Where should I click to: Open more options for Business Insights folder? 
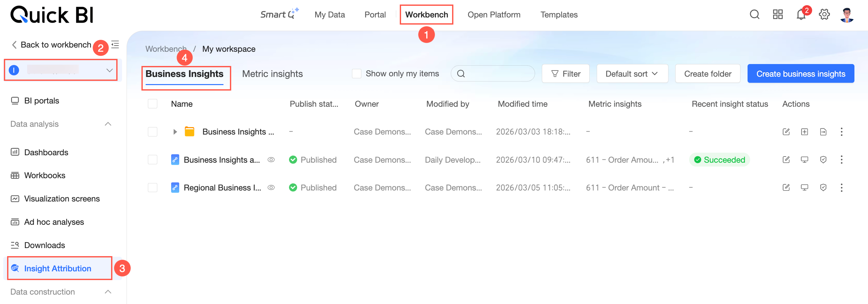point(842,132)
